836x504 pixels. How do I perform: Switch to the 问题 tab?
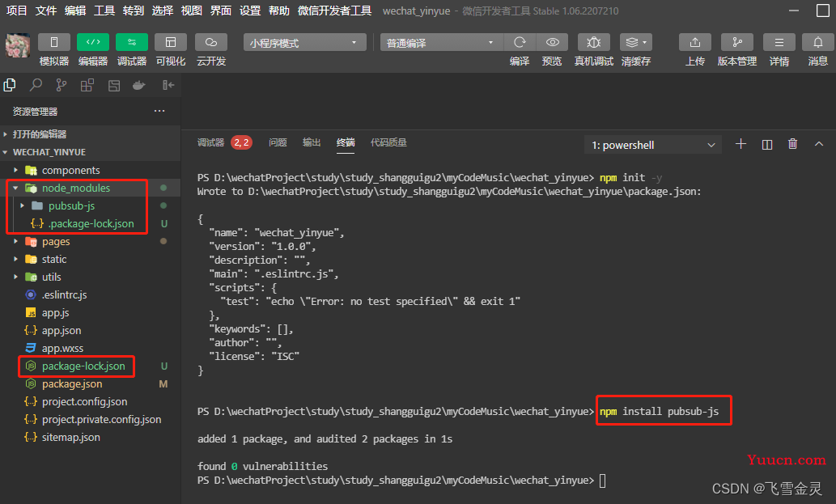coord(278,142)
